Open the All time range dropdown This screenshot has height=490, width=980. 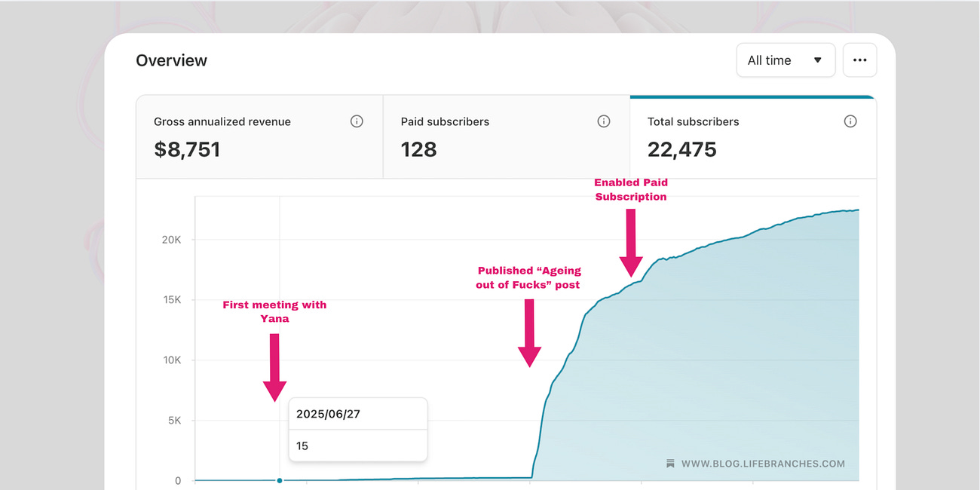click(x=786, y=60)
